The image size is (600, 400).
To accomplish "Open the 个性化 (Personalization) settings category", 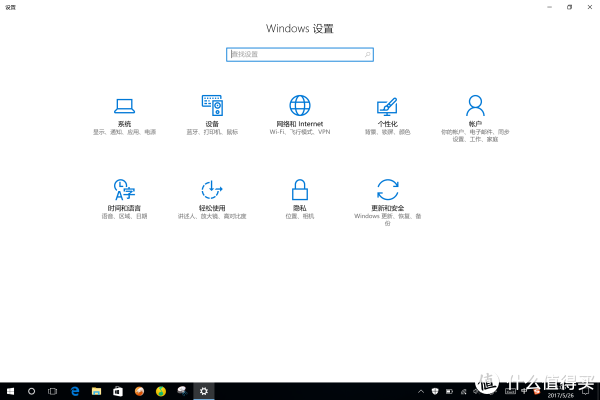I will [x=387, y=115].
